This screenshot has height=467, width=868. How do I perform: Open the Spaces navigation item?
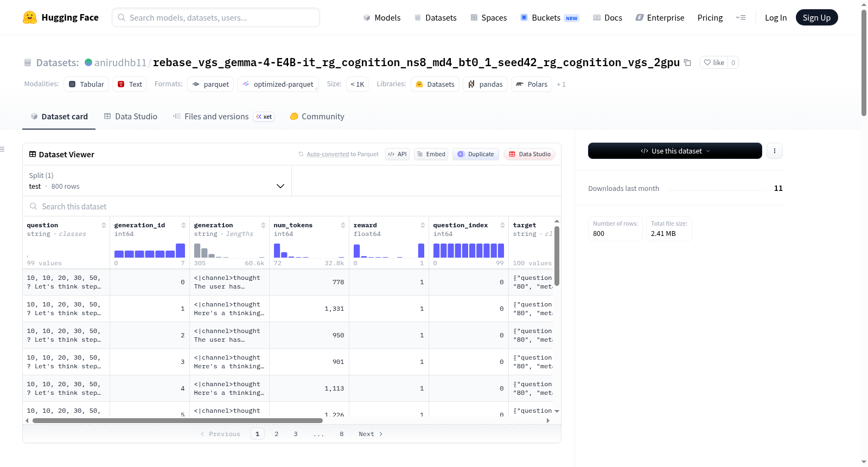(x=488, y=17)
